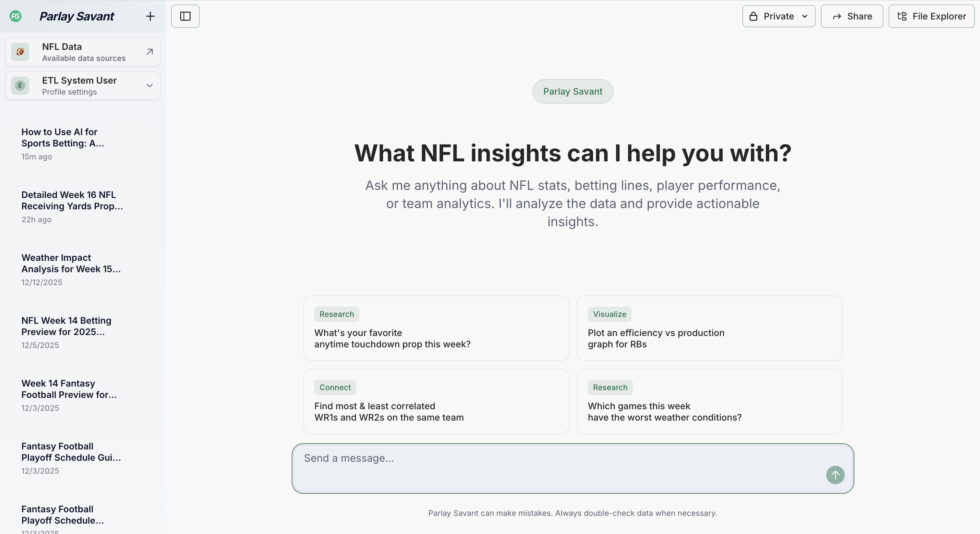Click the ETL System User avatar
The image size is (980, 534).
pyautogui.click(x=20, y=86)
